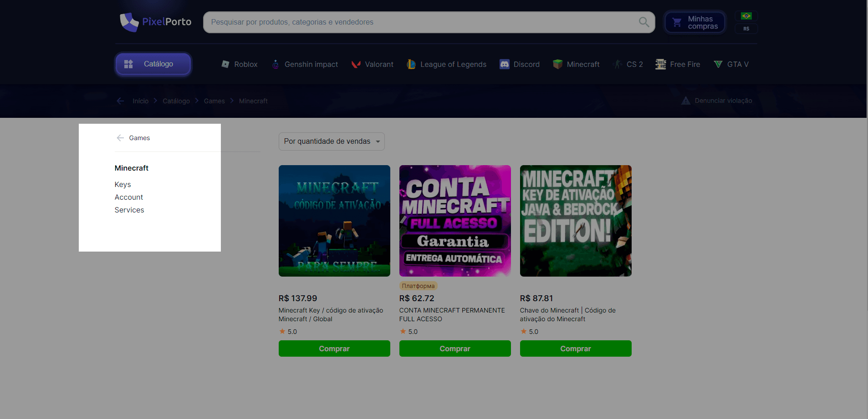Open the Valorant category
Screen dimensions: 868x419
click(372, 64)
